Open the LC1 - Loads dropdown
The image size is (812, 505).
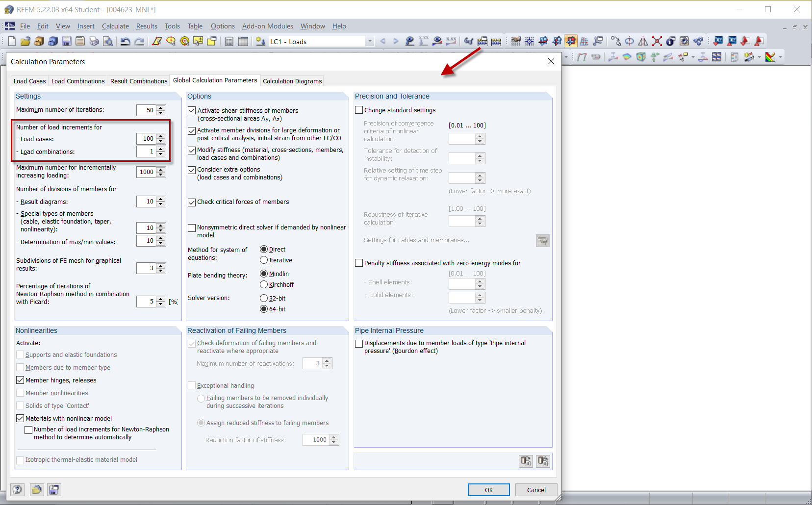pos(370,41)
